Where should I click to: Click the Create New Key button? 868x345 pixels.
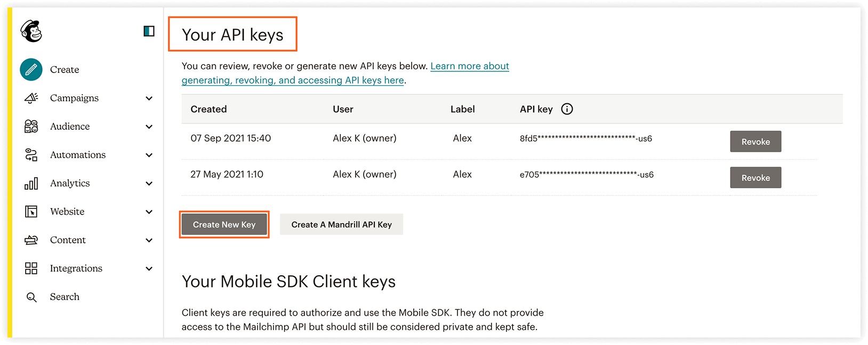tap(224, 225)
